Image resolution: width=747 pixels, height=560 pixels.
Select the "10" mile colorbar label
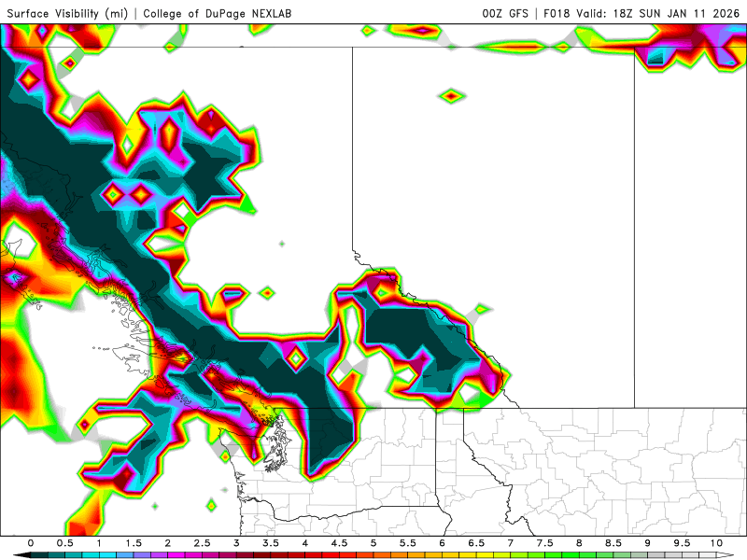point(716,543)
